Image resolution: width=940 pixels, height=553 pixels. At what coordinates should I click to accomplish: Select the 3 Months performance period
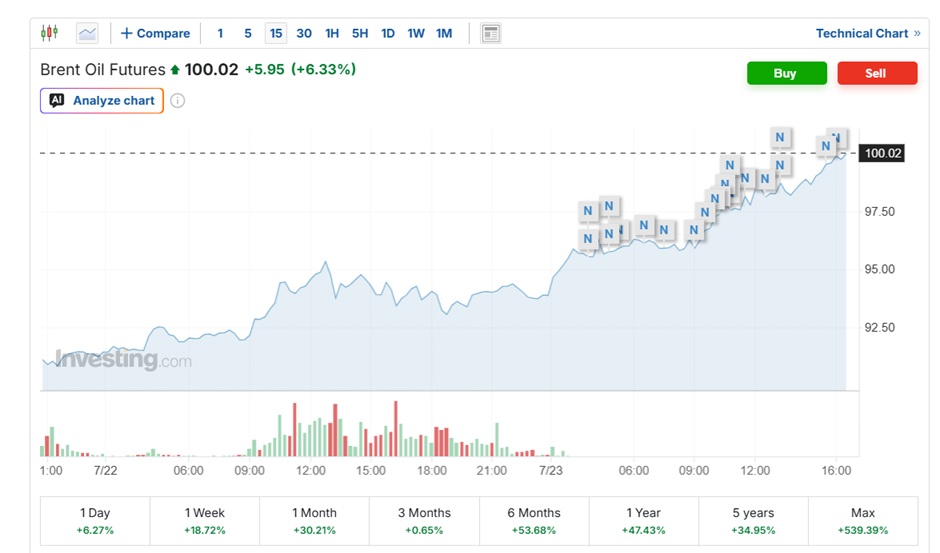(x=424, y=521)
